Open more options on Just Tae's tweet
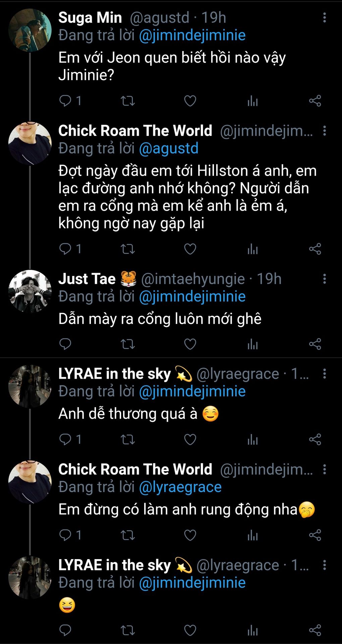 [324, 279]
